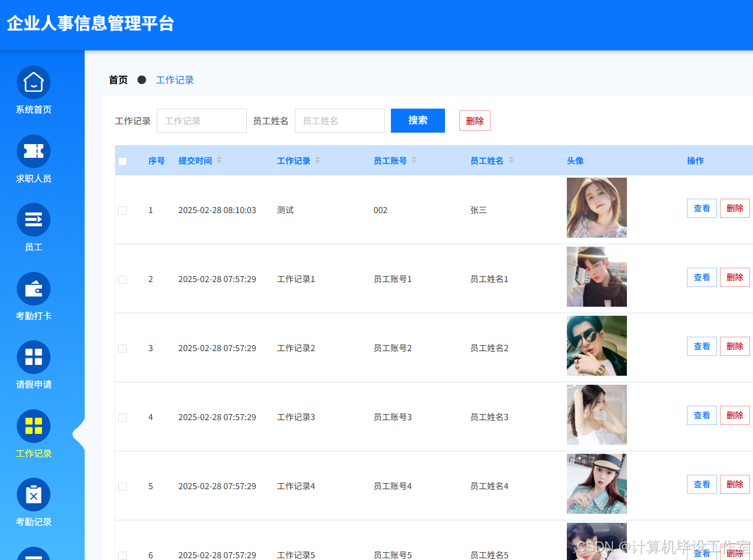Screen dimensions: 753x560
Task: Click the 考勤记录 sidebar label
Action: (x=34, y=522)
